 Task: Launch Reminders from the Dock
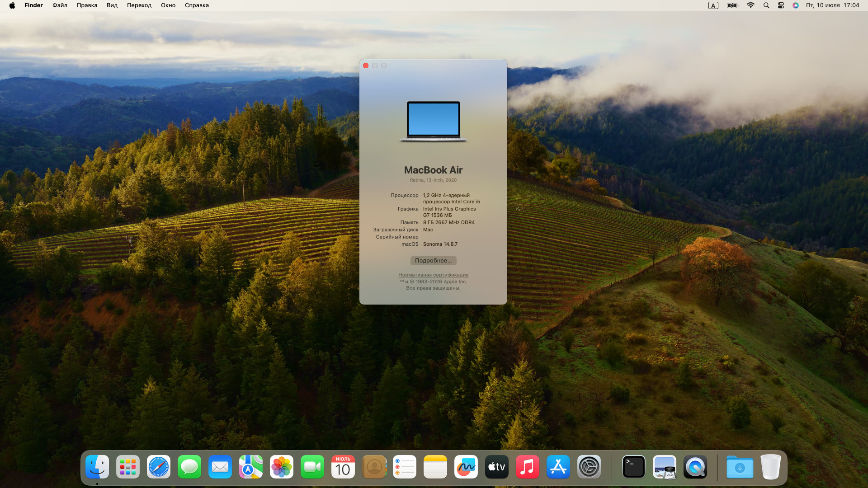[405, 467]
